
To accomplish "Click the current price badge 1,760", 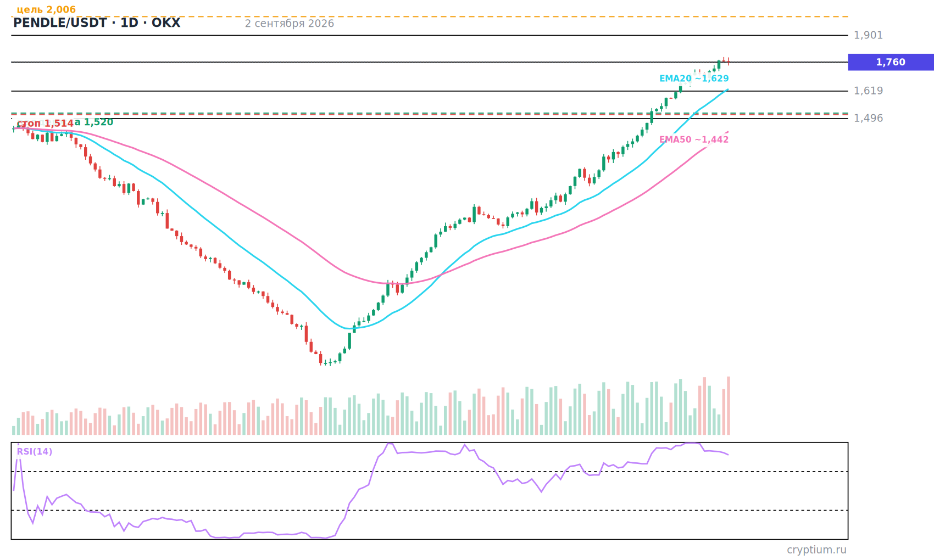I will (891, 62).
